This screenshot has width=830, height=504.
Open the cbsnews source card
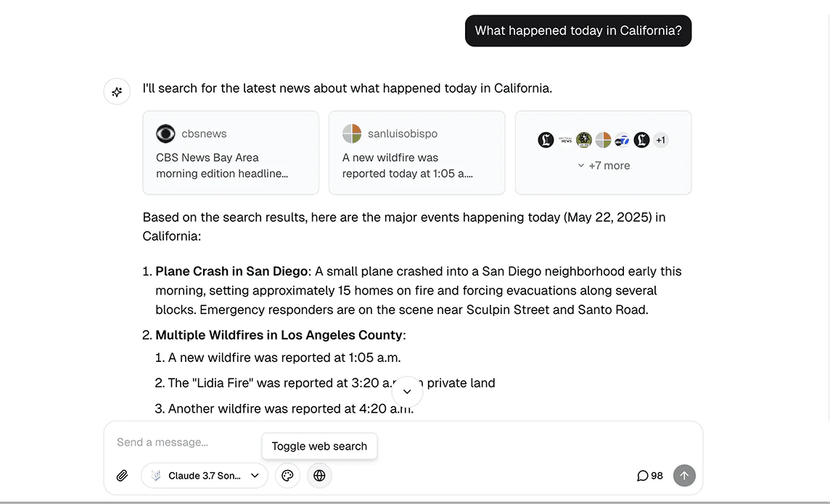pyautogui.click(x=231, y=153)
